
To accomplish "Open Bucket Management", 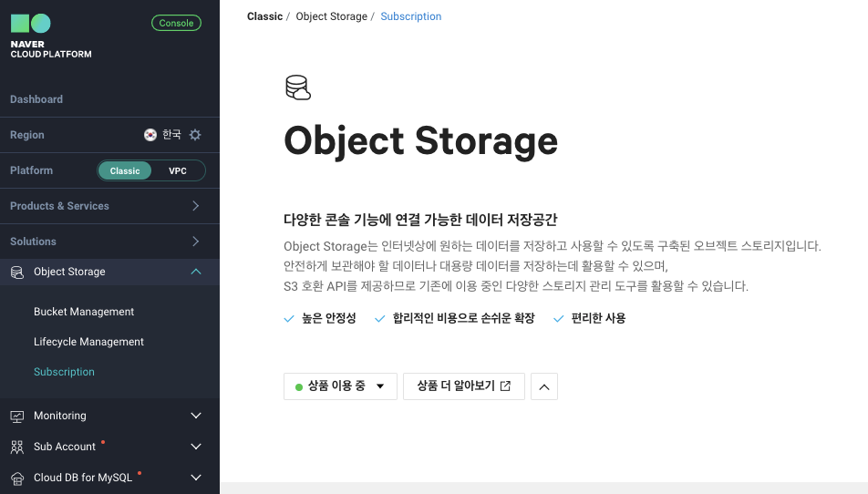I will point(84,312).
